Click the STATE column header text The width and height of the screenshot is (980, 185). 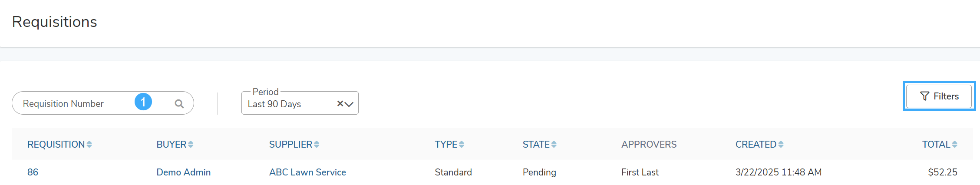536,144
